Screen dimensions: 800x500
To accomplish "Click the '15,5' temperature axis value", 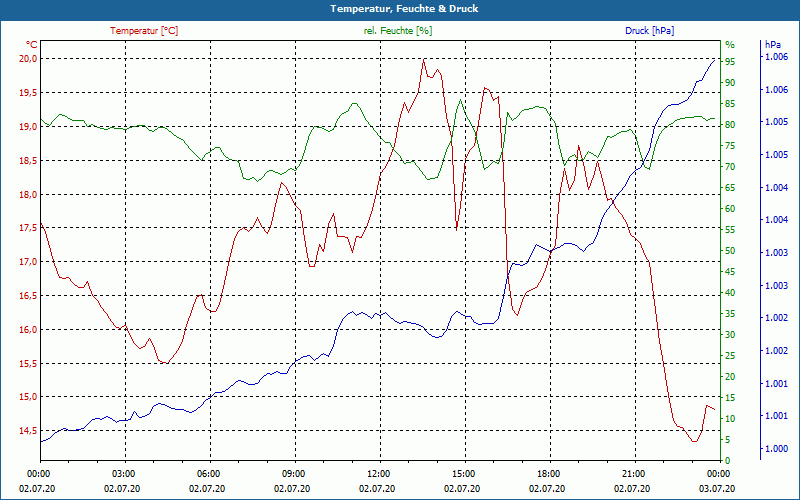I will [29, 364].
